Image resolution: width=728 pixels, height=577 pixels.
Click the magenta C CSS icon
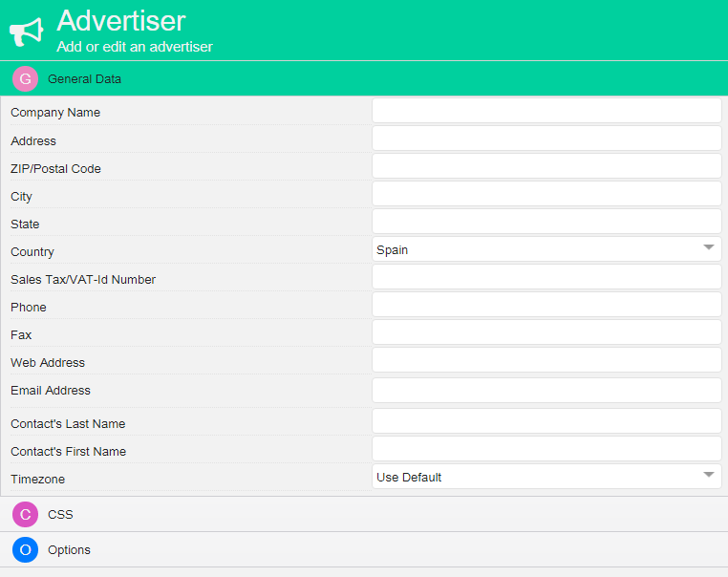(25, 515)
